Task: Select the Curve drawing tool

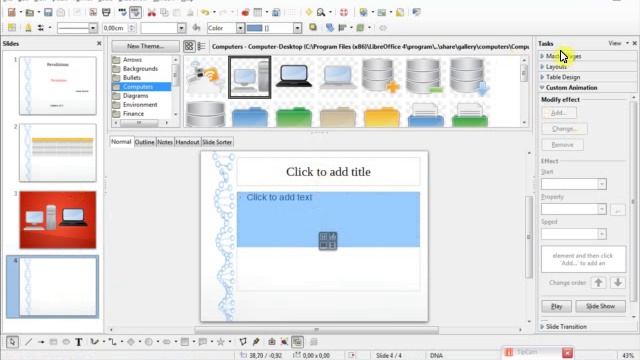Action: tap(94, 342)
